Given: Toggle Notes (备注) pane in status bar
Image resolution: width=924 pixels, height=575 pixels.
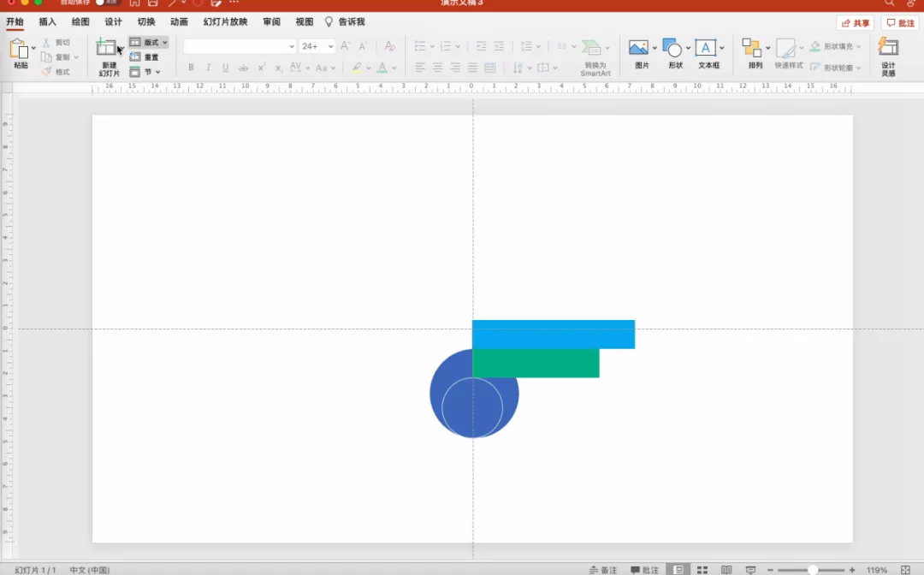Looking at the screenshot, I should [603, 570].
